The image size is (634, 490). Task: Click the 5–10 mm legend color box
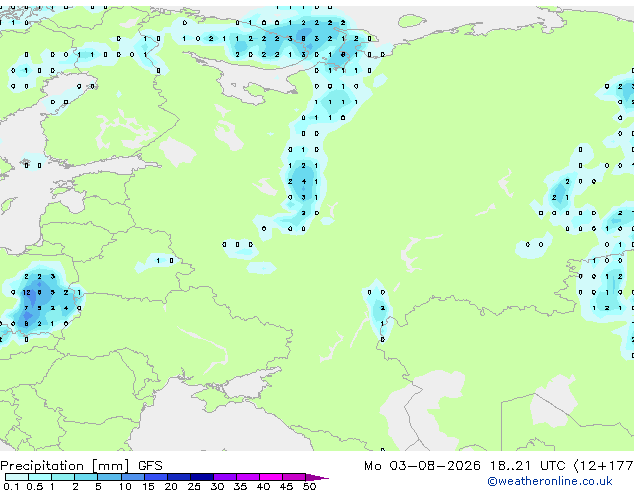pyautogui.click(x=109, y=477)
